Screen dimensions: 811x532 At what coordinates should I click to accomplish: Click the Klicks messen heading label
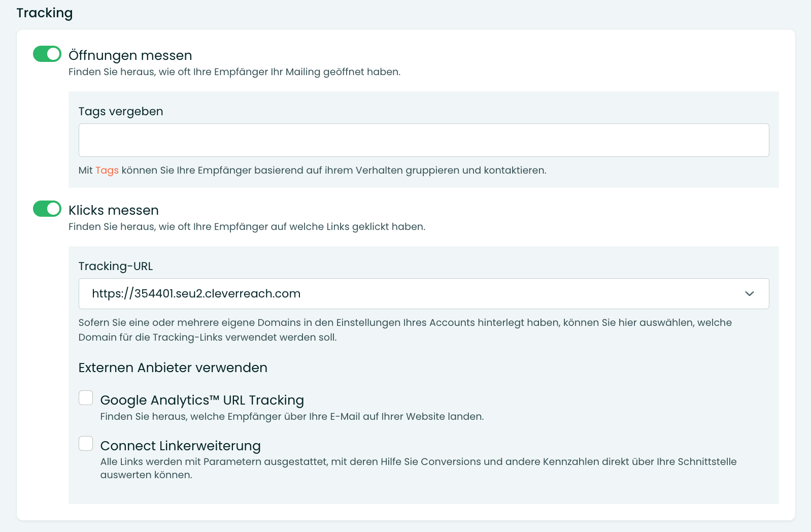(113, 210)
